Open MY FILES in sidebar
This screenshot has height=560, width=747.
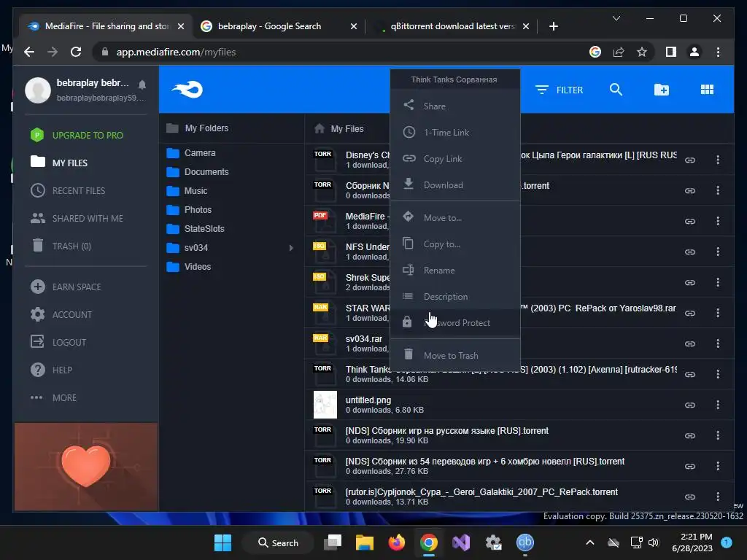[59, 163]
